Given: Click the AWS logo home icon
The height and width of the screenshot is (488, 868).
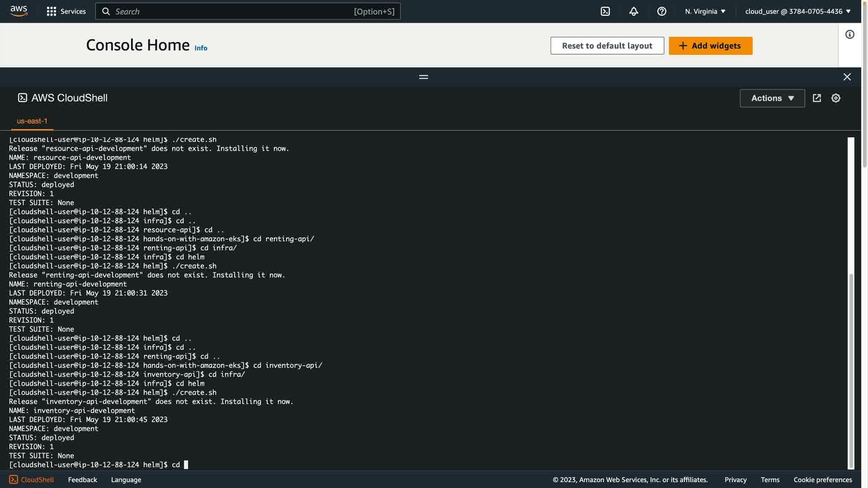Looking at the screenshot, I should (x=19, y=11).
